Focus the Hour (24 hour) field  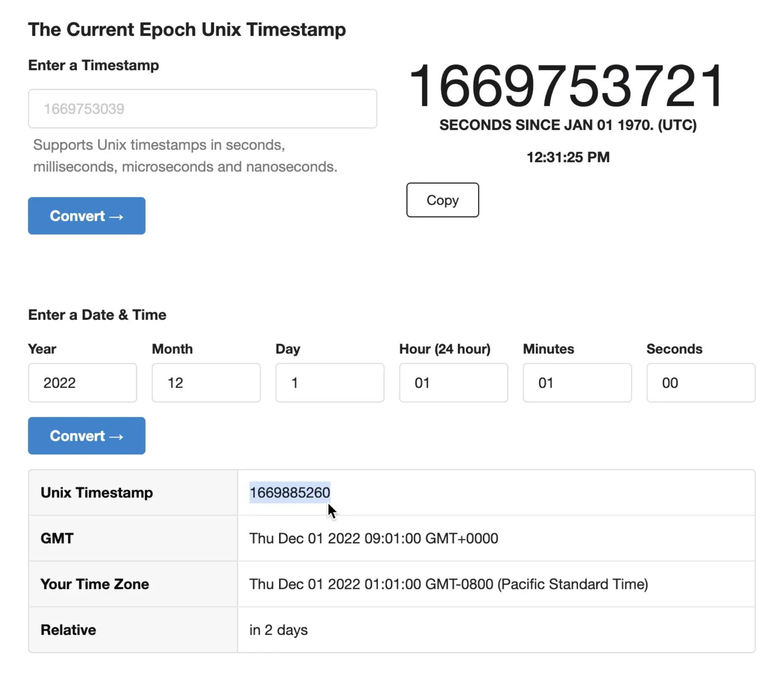pos(453,383)
